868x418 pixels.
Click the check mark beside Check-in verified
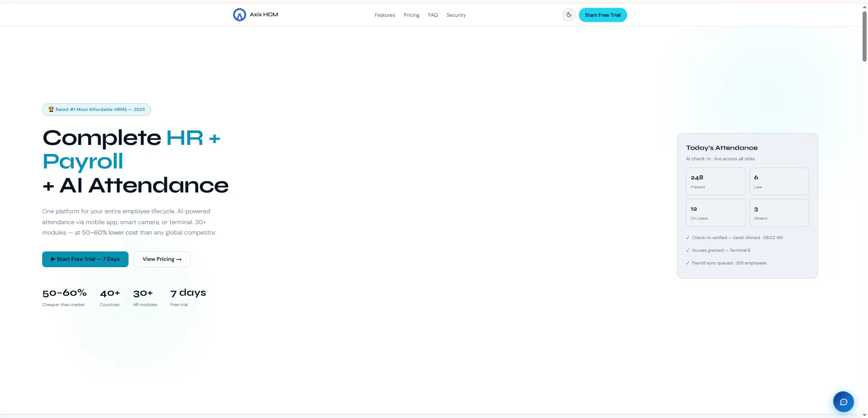coord(688,238)
